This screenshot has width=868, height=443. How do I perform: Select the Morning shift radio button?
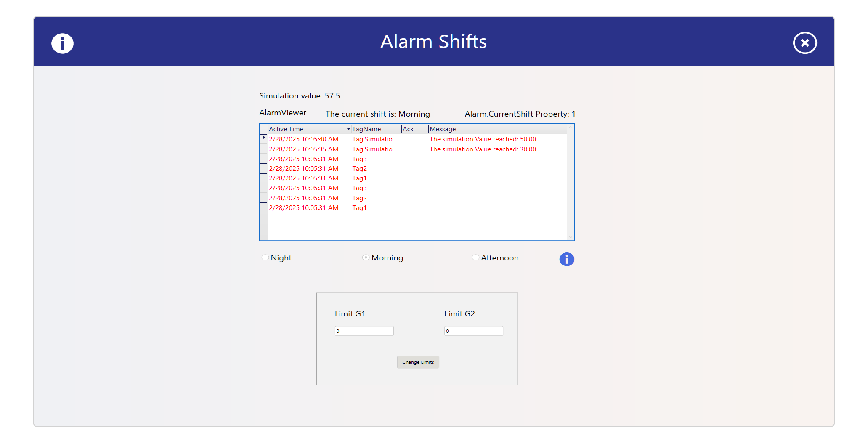coord(366,257)
